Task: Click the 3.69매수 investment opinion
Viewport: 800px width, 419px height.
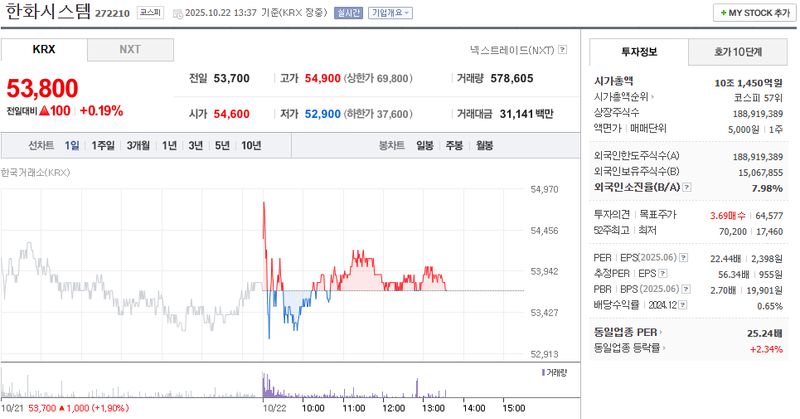Action: tap(728, 216)
